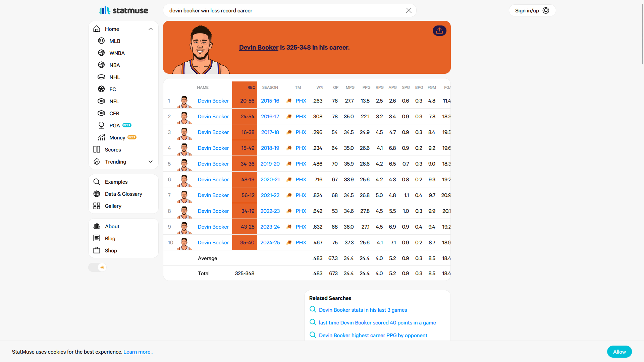Expand the Trending section chevron
The image size is (644, 362).
(x=151, y=162)
